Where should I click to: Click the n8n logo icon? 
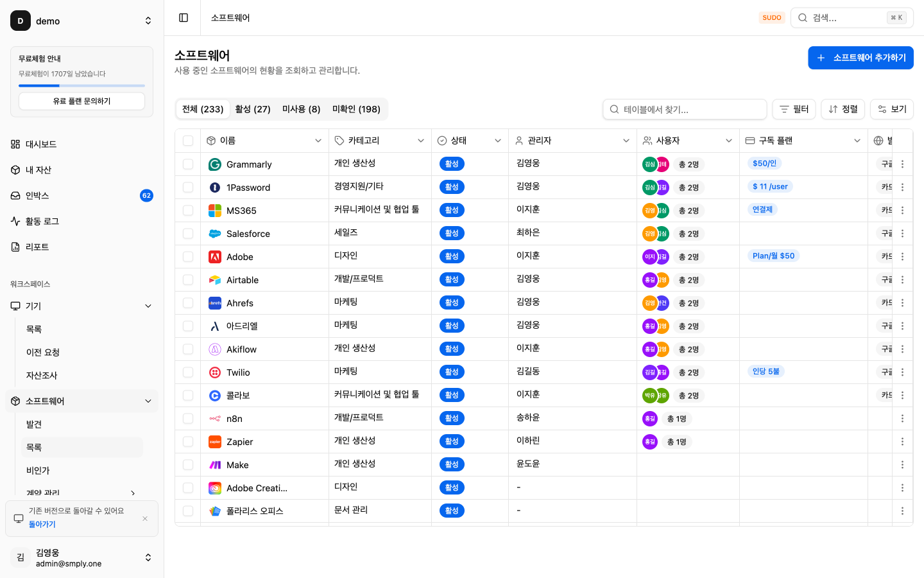pos(215,419)
